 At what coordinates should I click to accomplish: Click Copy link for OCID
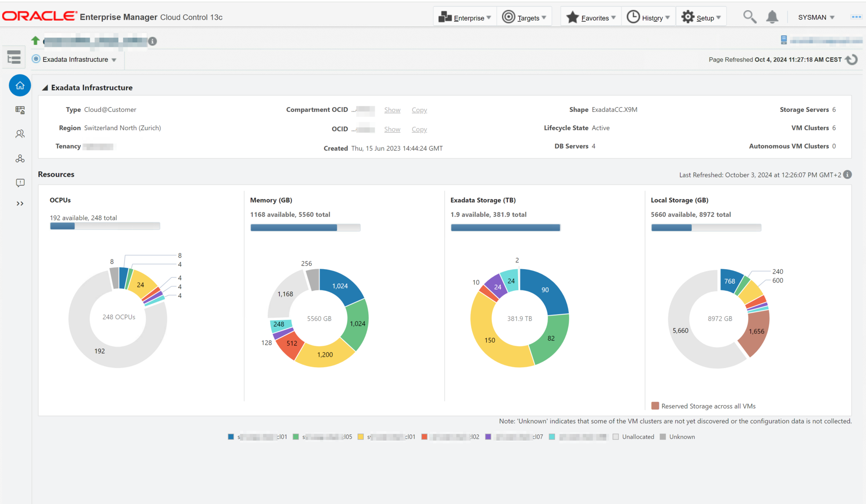point(419,129)
